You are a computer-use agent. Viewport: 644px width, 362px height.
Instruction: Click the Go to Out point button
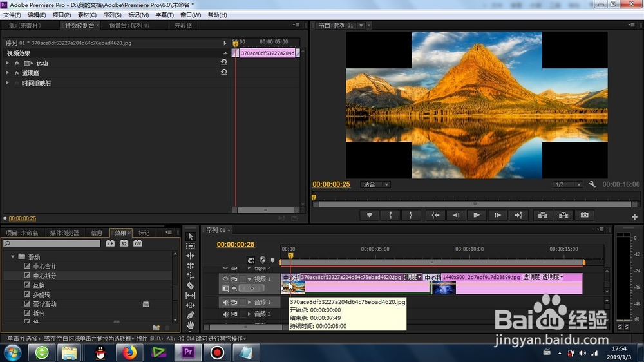coord(518,215)
